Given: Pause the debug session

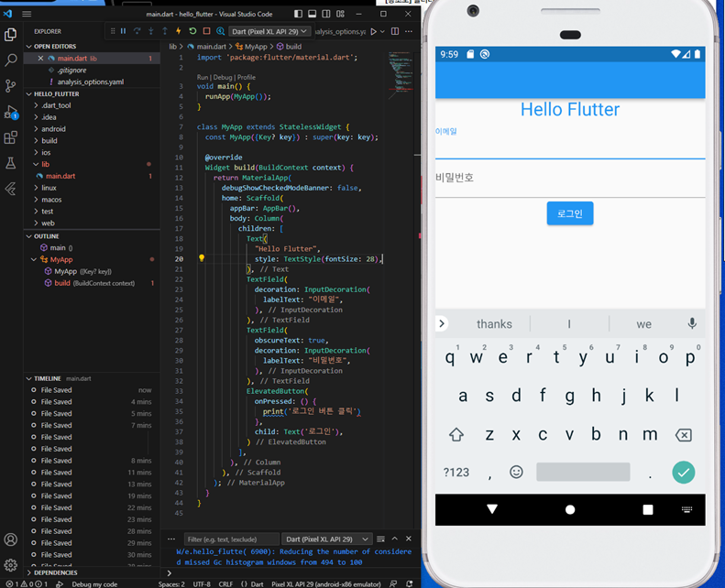Looking at the screenshot, I should (124, 31).
